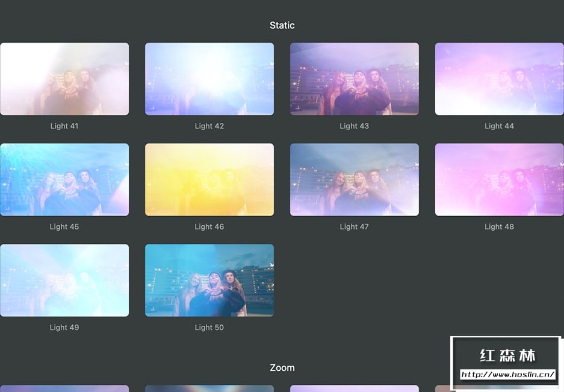The width and height of the screenshot is (564, 392).
Task: Open the Light 49 pale blue thumbnail
Action: click(64, 281)
